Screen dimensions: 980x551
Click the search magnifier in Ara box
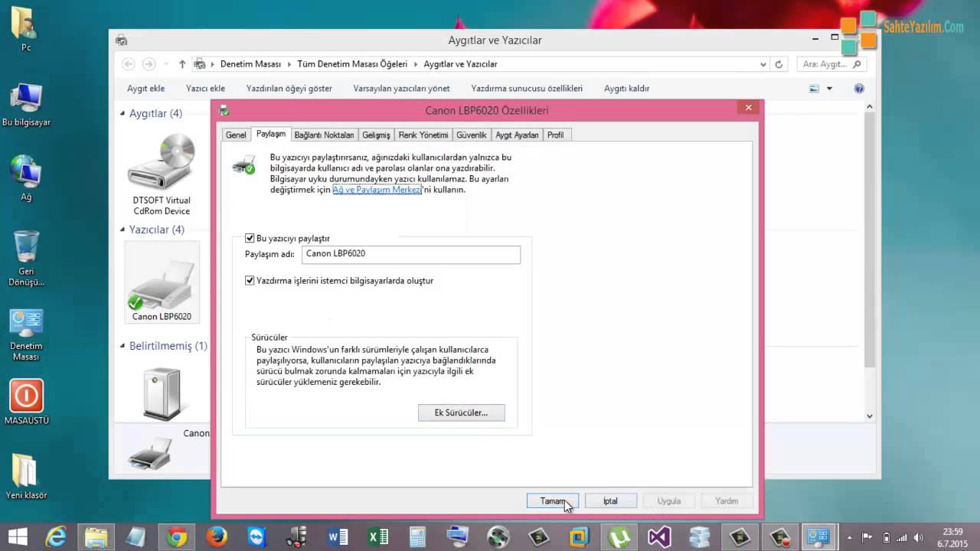pyautogui.click(x=857, y=64)
